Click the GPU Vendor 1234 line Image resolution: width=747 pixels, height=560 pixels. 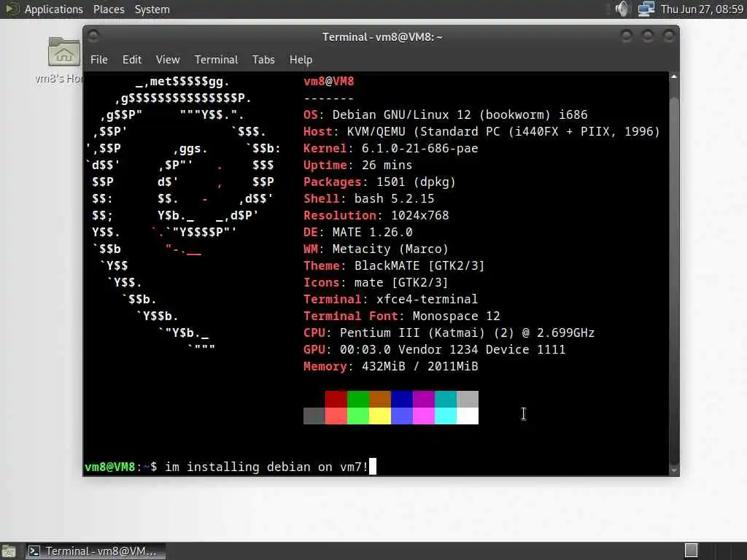(435, 349)
